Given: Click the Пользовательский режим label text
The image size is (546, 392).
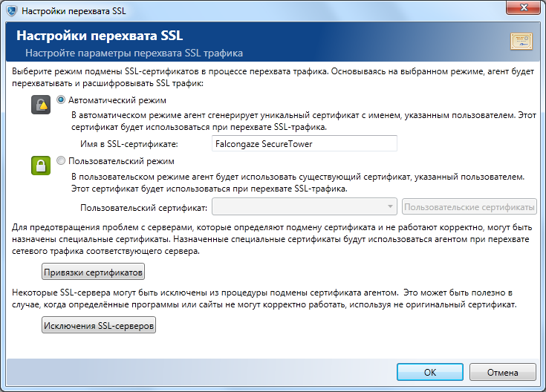Looking at the screenshot, I should pyautogui.click(x=121, y=161).
